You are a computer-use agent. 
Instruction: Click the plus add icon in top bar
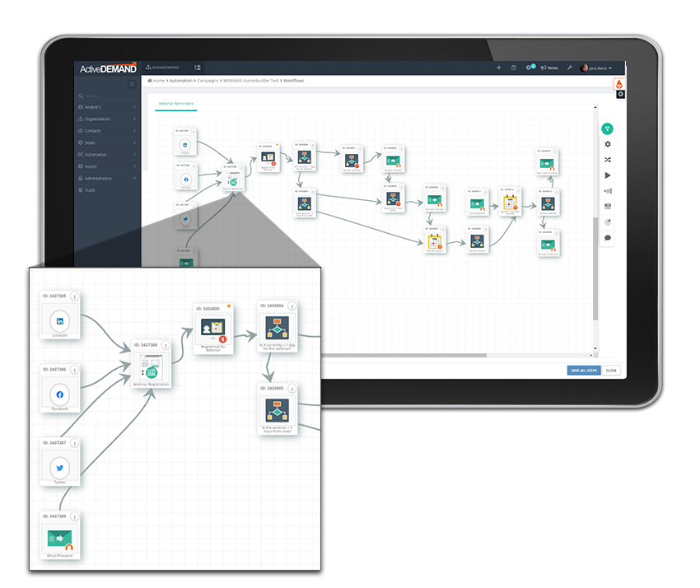[499, 68]
